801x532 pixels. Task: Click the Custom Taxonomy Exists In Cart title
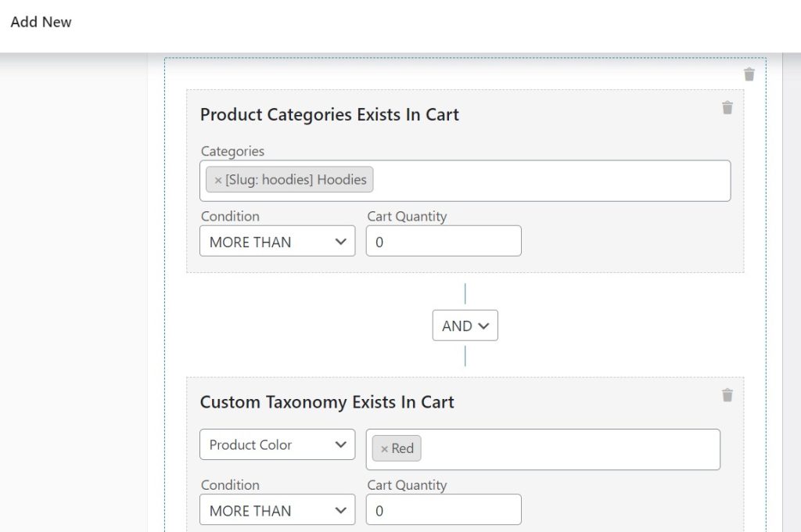(327, 402)
